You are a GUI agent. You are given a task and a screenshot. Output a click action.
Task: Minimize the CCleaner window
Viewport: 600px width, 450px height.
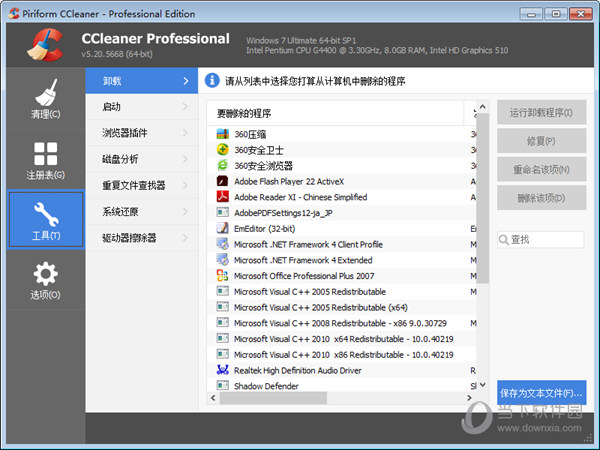[531, 14]
